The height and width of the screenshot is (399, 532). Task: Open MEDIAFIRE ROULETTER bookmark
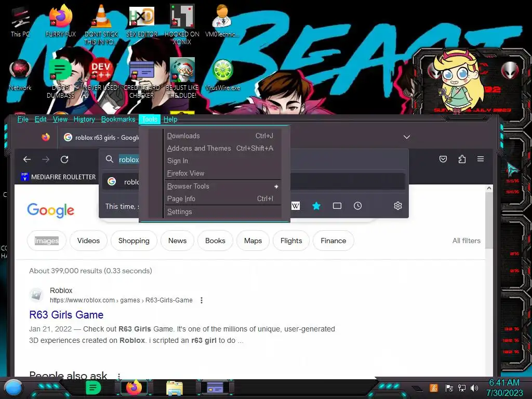[x=58, y=177]
